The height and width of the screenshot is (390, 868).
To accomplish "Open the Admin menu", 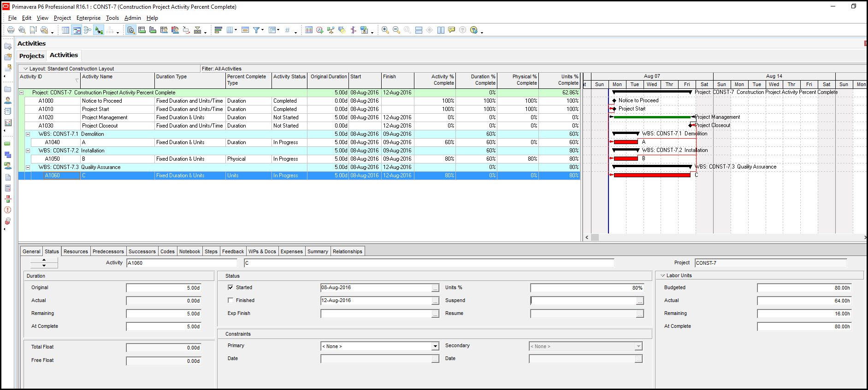I will [133, 18].
